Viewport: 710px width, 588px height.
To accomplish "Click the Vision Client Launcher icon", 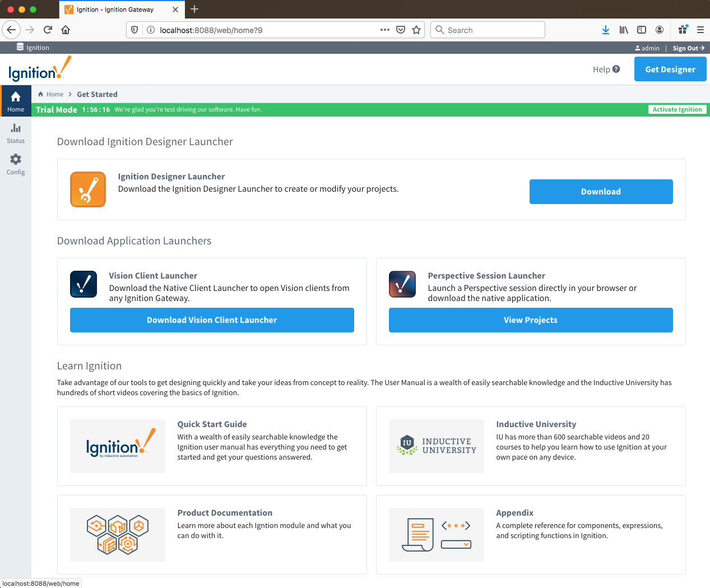I will click(x=83, y=284).
